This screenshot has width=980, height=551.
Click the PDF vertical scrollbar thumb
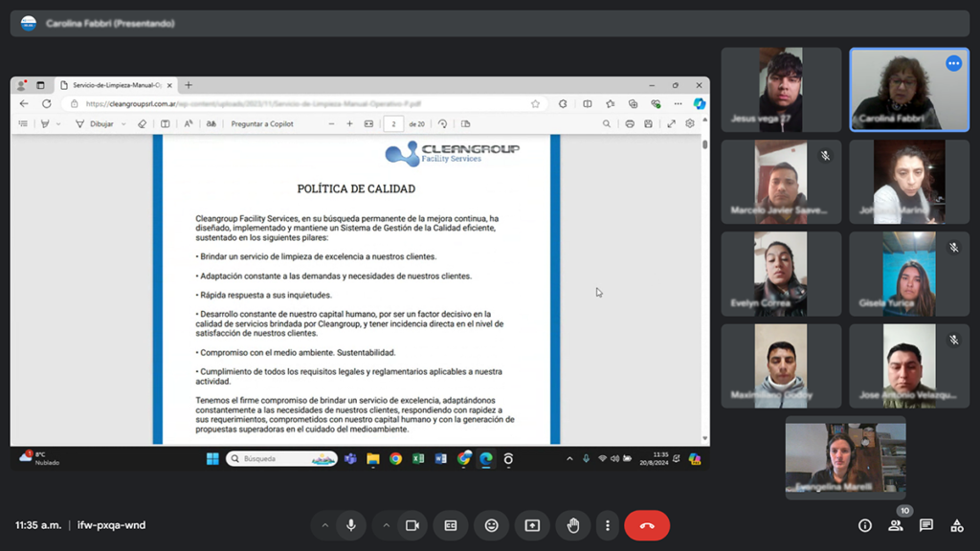pyautogui.click(x=705, y=144)
